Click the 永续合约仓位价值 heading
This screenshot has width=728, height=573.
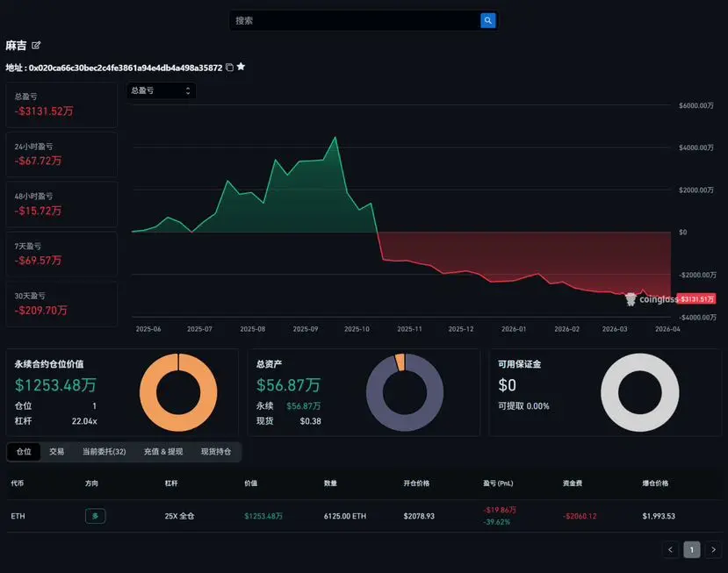point(49,364)
